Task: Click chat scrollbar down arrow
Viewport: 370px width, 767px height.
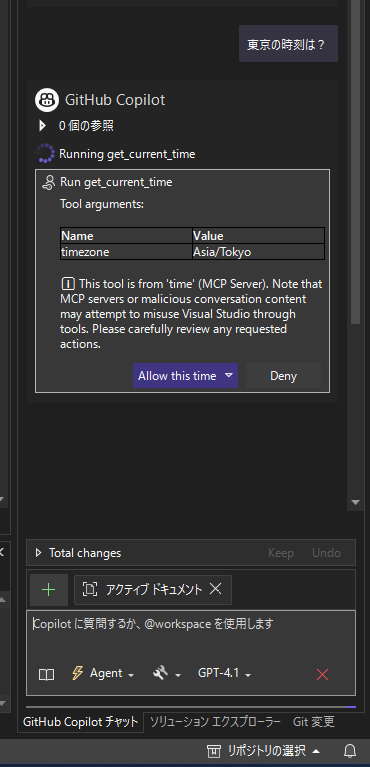Action: click(356, 502)
